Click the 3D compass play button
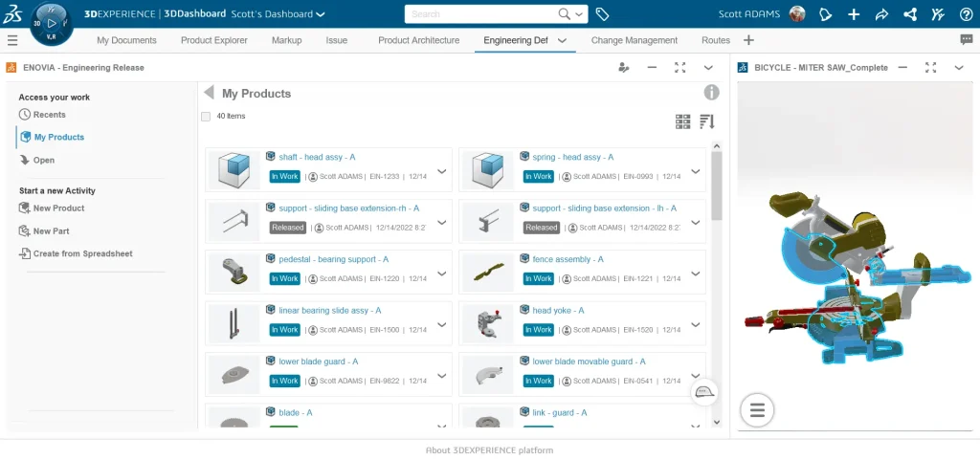Viewport: 980px width, 460px height. tap(52, 22)
